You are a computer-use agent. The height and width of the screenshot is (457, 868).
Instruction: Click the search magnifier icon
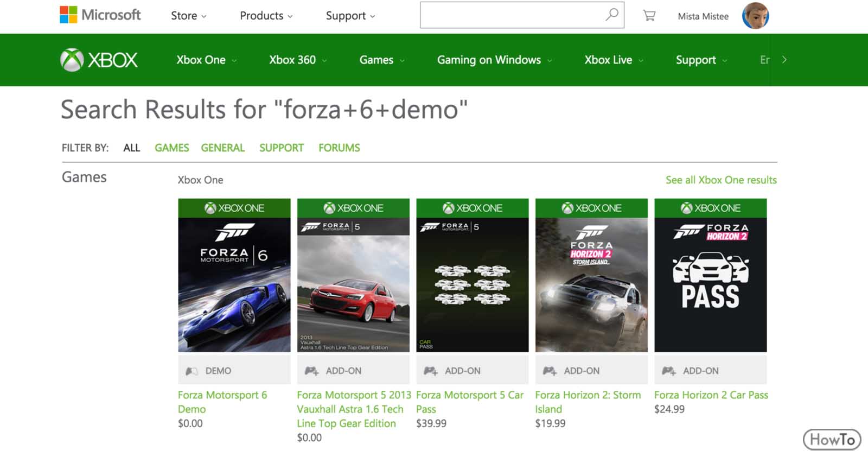611,15
